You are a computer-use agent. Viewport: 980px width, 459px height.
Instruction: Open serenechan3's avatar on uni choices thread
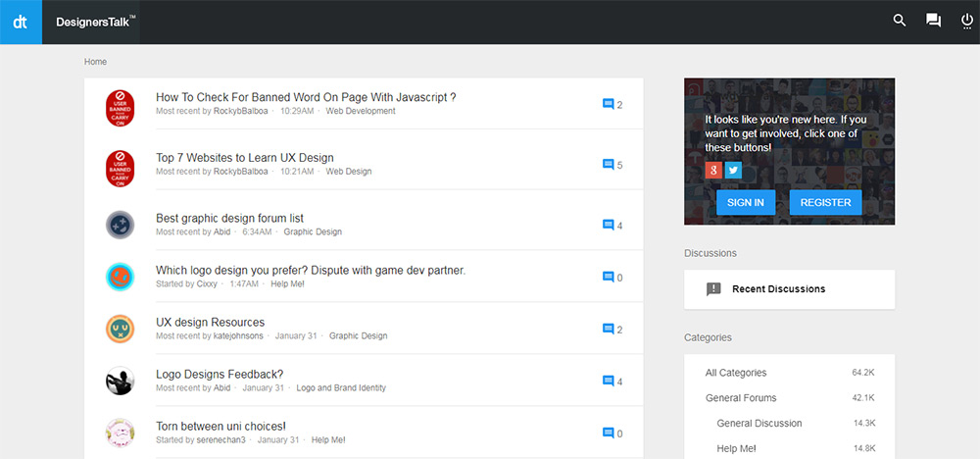120,433
